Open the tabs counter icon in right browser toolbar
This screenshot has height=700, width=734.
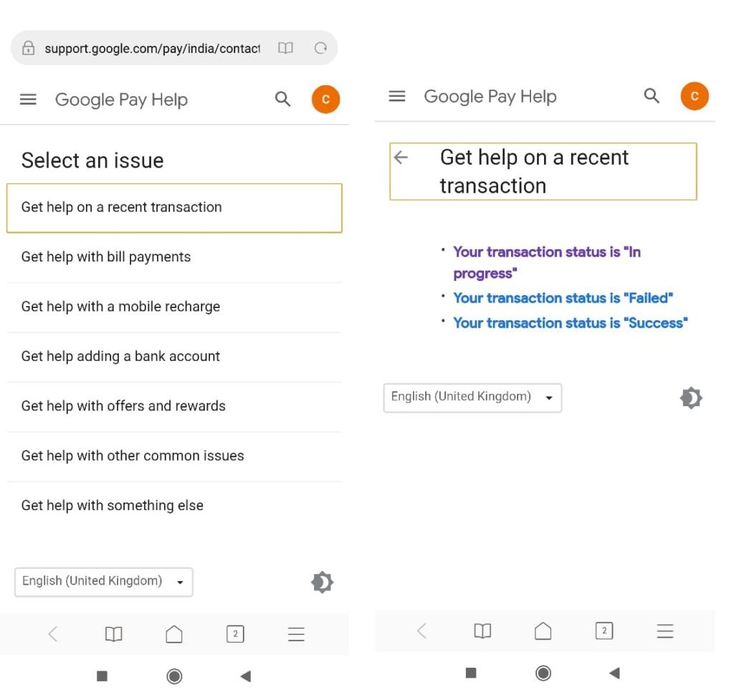[604, 631]
